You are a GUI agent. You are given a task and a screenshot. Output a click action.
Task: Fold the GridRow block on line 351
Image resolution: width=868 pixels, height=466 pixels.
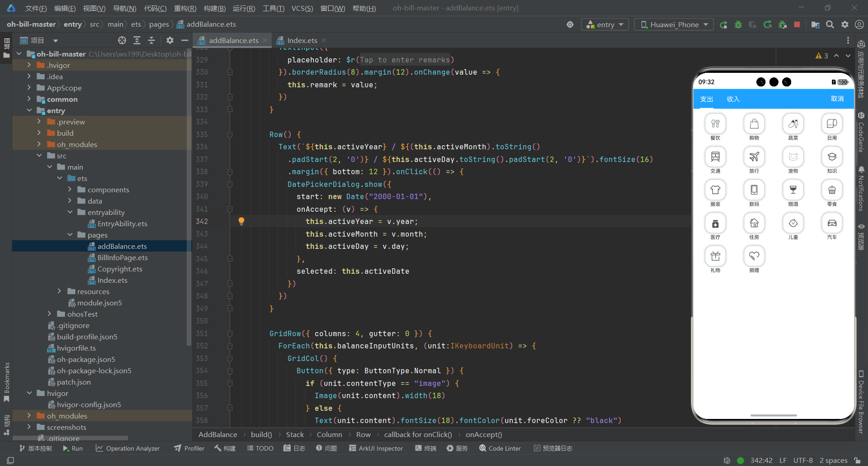[x=230, y=333]
